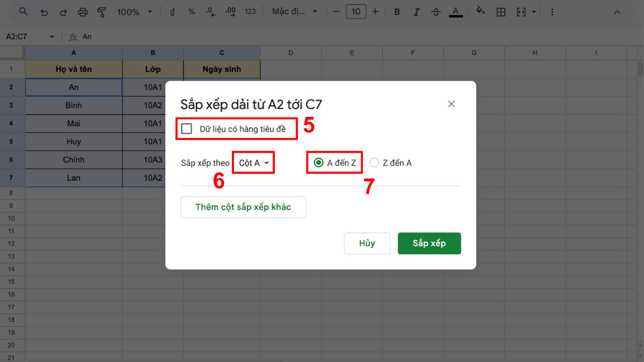The width and height of the screenshot is (644, 362).
Task: Click the cell containing 'Mai'
Action: (74, 124)
